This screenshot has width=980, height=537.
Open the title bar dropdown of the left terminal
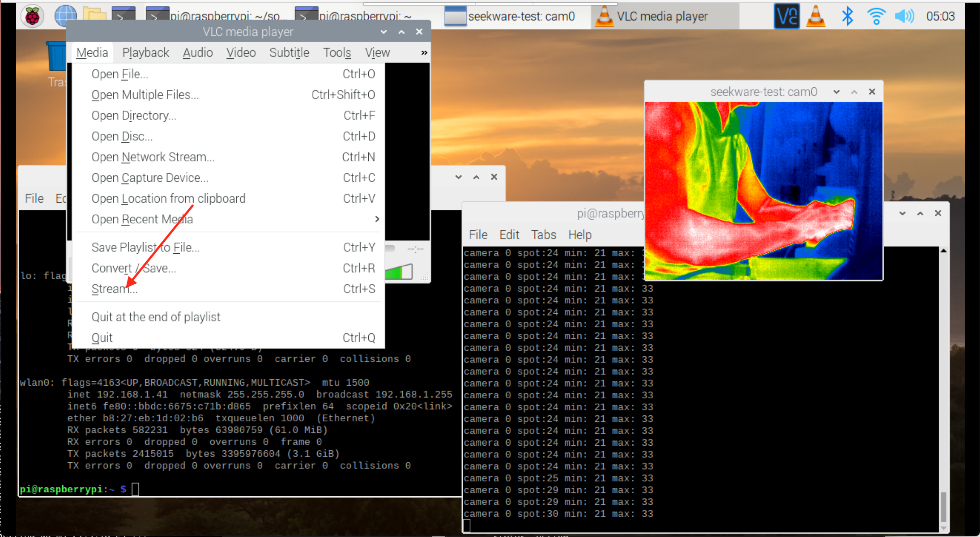(458, 177)
